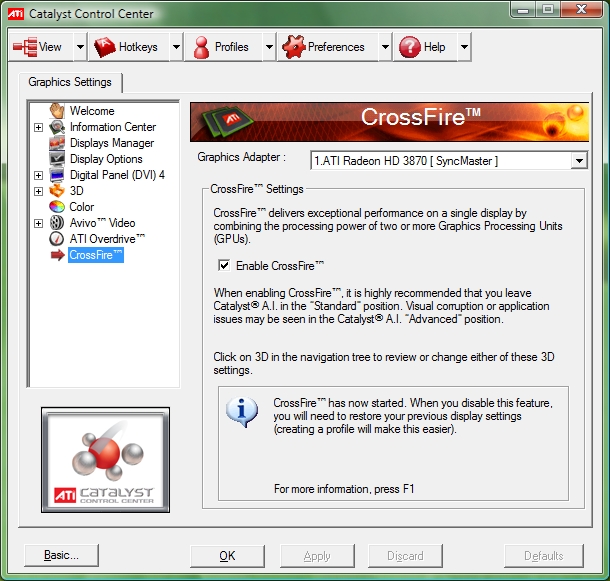Image resolution: width=610 pixels, height=581 pixels.
Task: Click the CrossFire banner title text
Action: coord(421,117)
